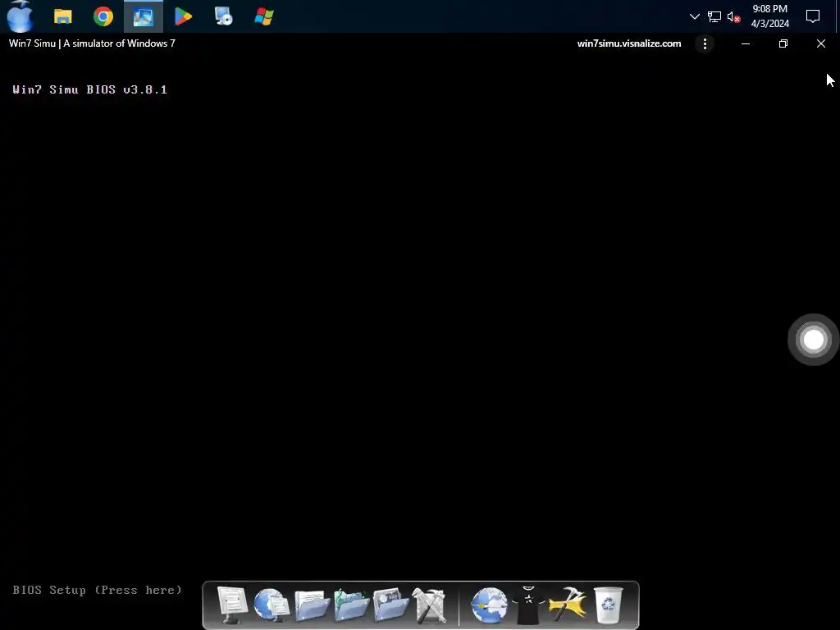Viewport: 840px width, 630px height.
Task: Launch Google Chrome from the taskbar
Action: click(103, 16)
